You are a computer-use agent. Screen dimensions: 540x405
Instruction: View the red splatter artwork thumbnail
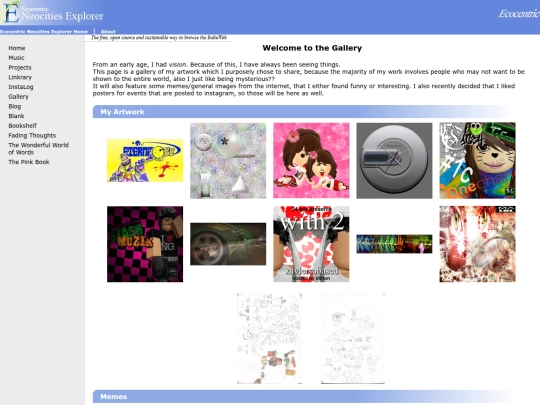pyautogui.click(x=477, y=244)
